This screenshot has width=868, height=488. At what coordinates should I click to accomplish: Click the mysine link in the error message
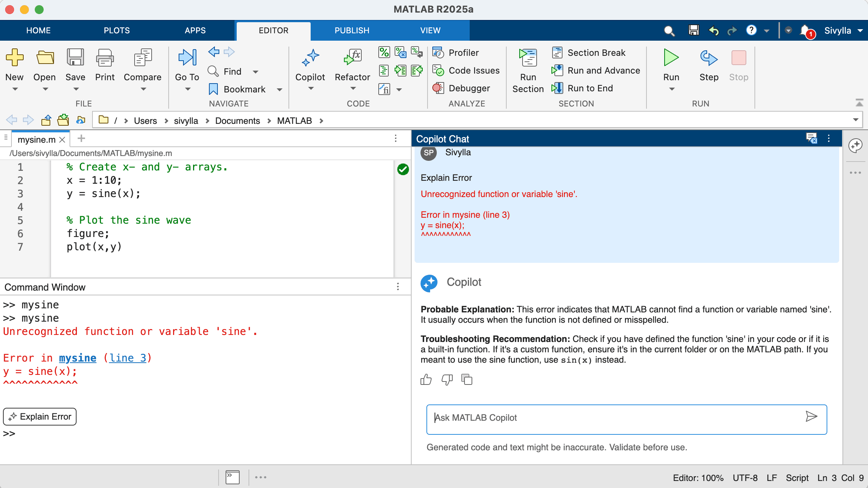[x=77, y=357]
